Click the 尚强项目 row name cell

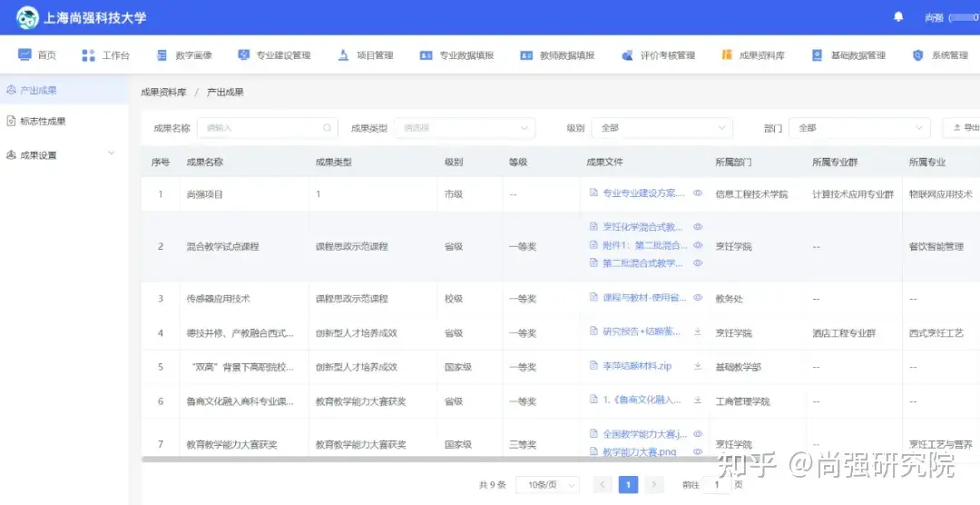[x=204, y=194]
